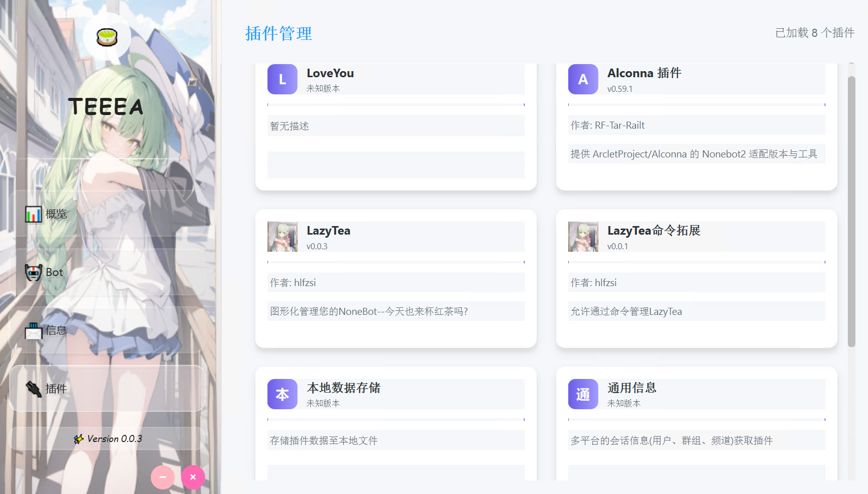Open the 信息 messages page

point(107,331)
